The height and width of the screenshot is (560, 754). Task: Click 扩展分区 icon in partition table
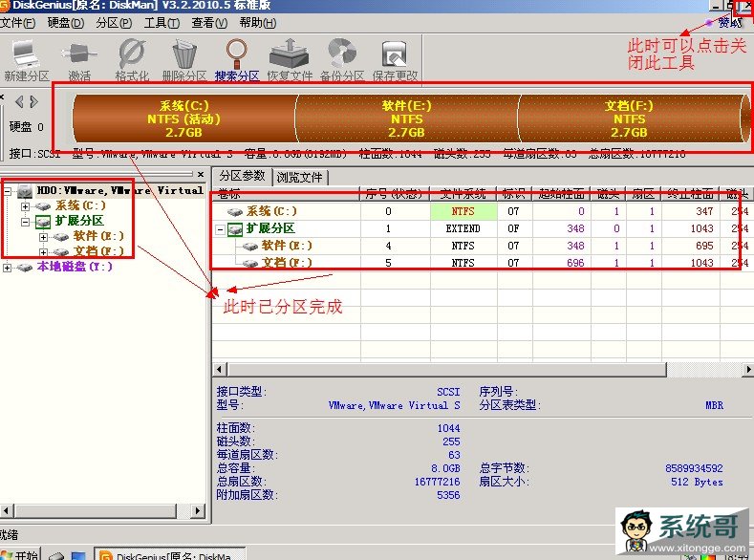click(235, 228)
